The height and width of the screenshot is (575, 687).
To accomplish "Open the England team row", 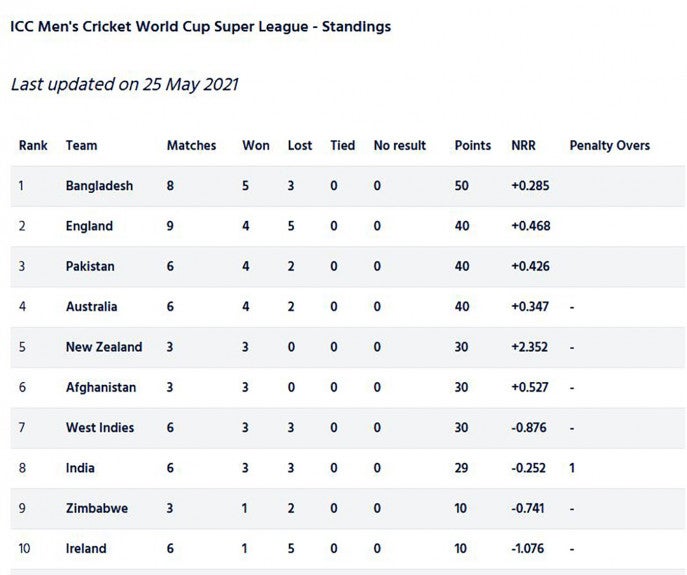I will (347, 226).
